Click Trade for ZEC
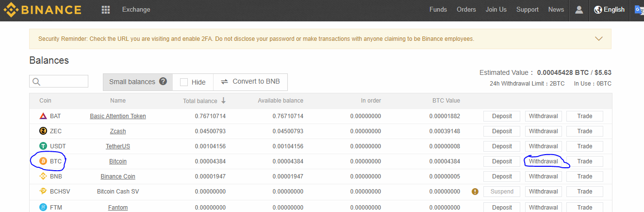This screenshot has width=644, height=212. [x=585, y=131]
